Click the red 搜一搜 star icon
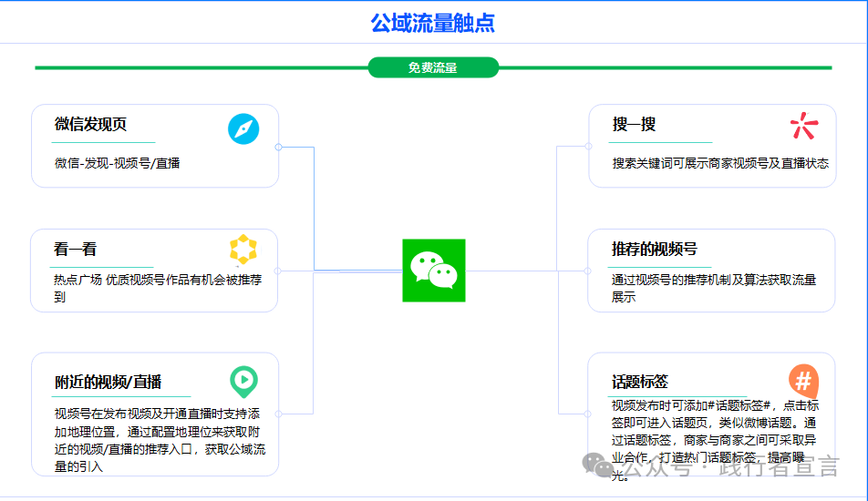Screen dimensions: 868x501 [804, 126]
